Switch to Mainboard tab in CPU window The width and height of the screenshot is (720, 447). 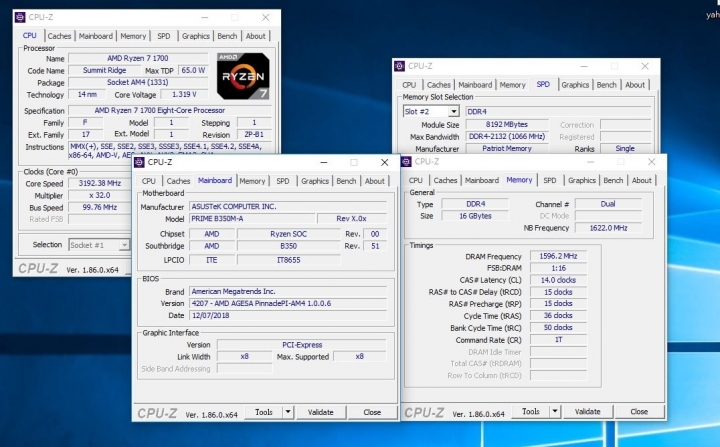[x=96, y=36]
